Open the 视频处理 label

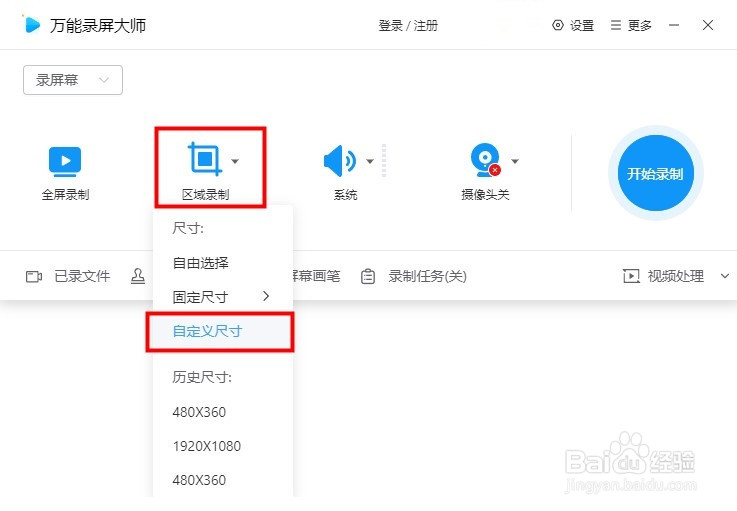[675, 276]
